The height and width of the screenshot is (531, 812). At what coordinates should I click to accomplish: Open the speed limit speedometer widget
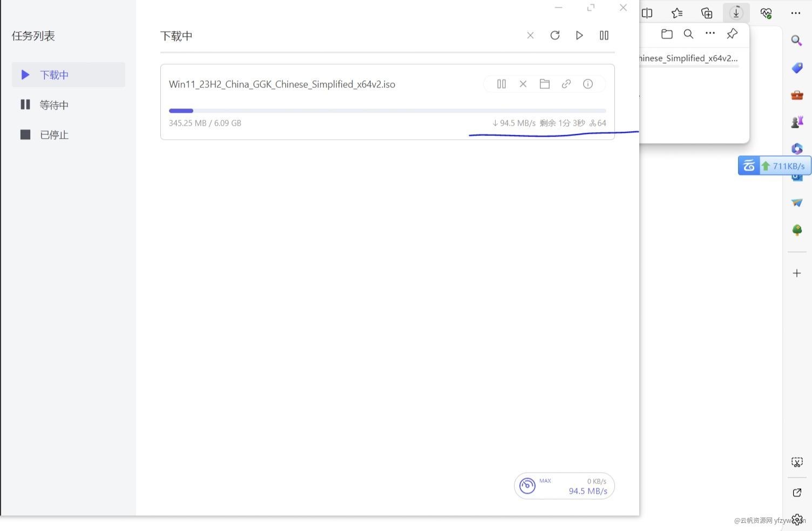[527, 486]
